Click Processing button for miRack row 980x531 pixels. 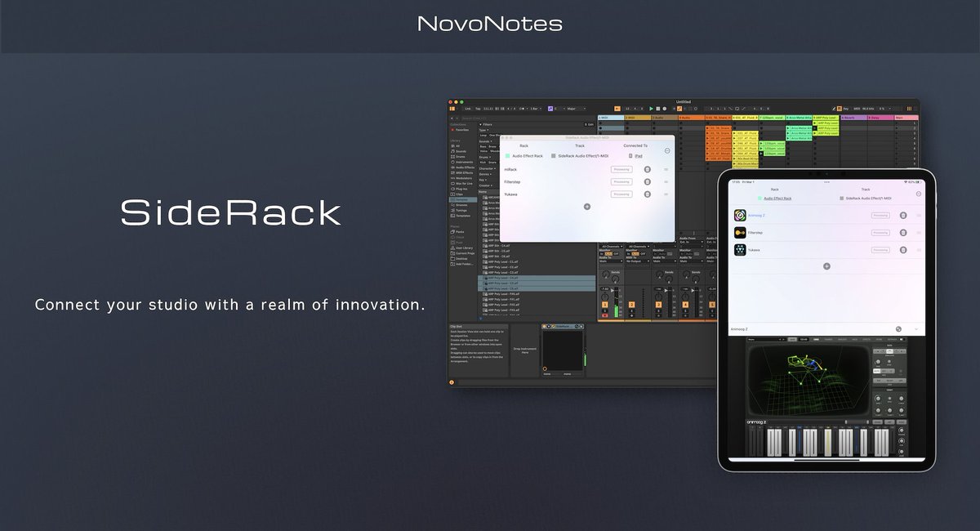(x=621, y=169)
